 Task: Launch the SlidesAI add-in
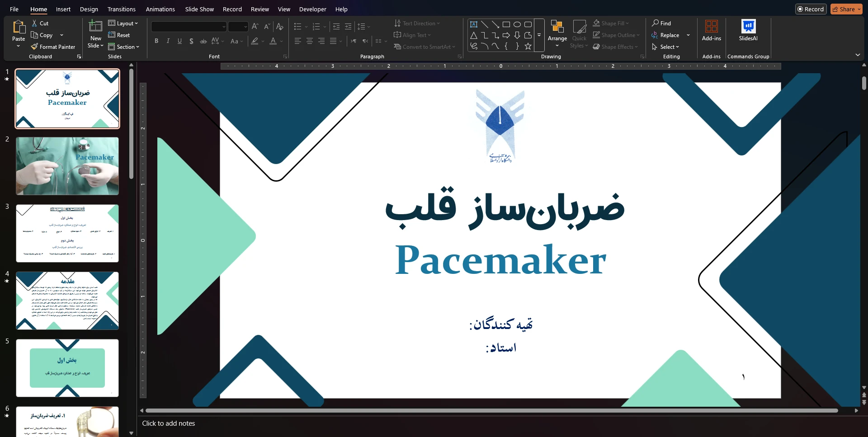pos(748,27)
